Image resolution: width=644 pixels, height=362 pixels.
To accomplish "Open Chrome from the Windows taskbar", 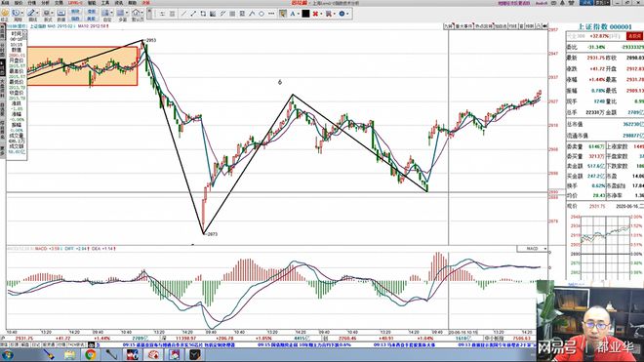I will (x=91, y=354).
